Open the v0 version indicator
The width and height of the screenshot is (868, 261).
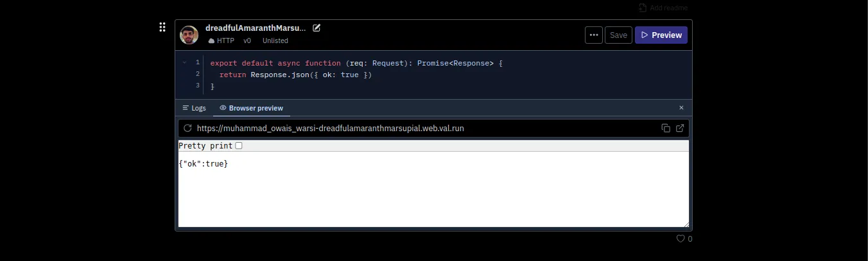point(247,40)
